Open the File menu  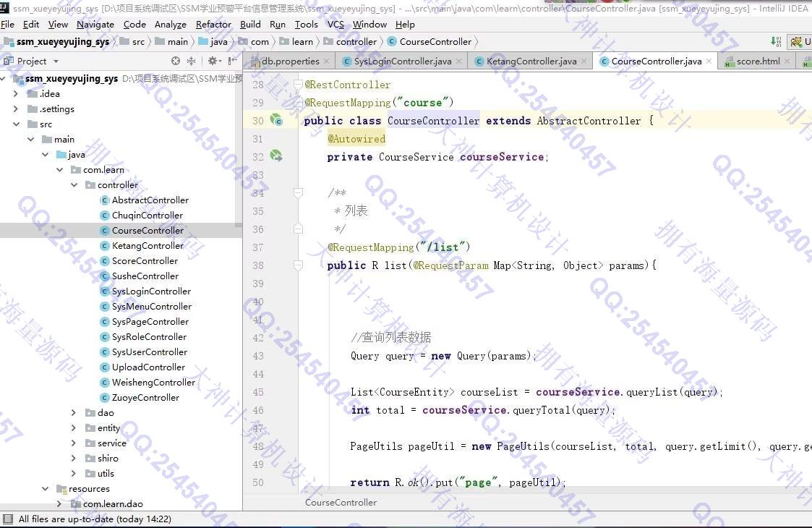8,25
